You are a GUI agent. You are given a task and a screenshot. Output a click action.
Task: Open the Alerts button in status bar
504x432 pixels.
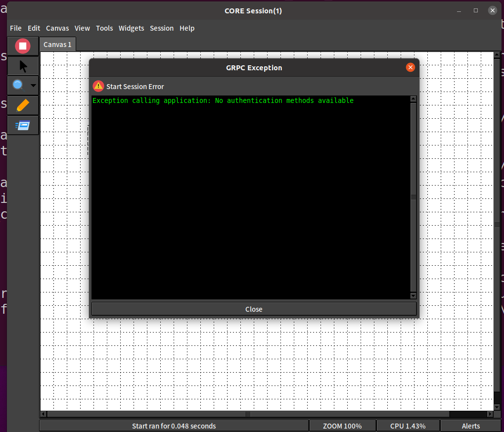coord(470,426)
